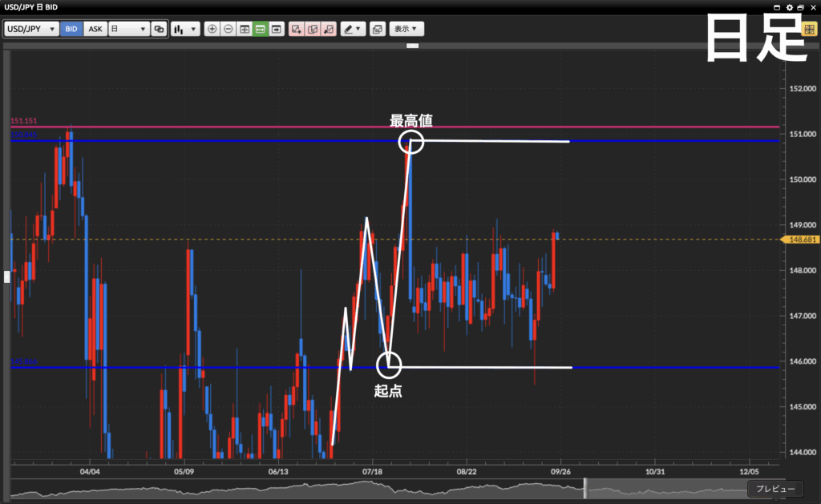Click the yellow grid layout icon

(810, 29)
